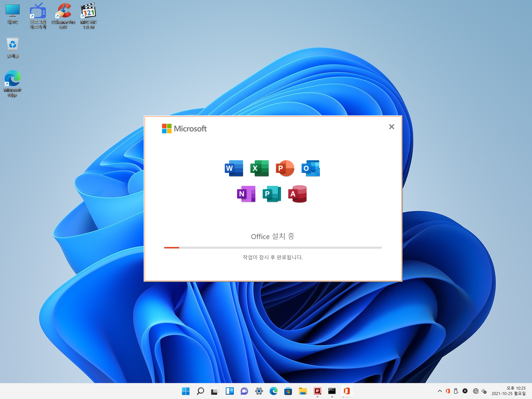Click the Access icon in installer dialog
The image size is (532, 399).
[x=297, y=194]
